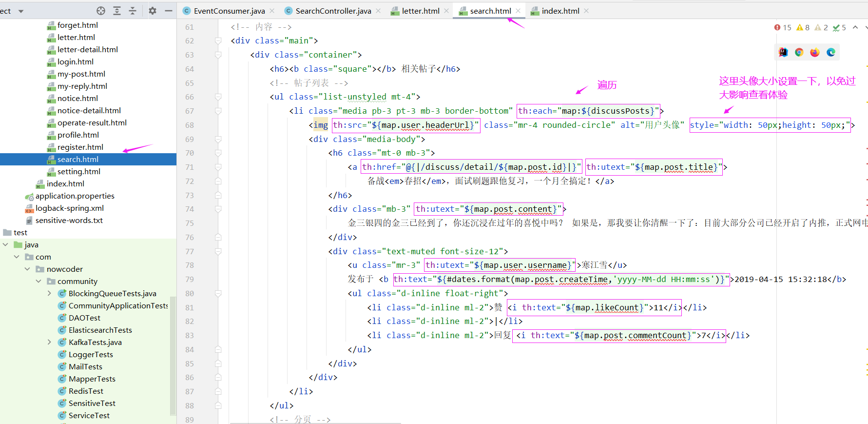Fold the media-body div at line 69
Screen dimensions: 868x424
[218, 140]
